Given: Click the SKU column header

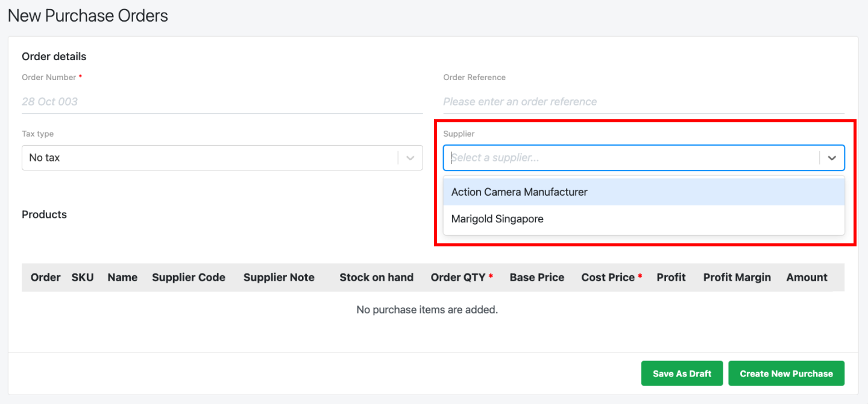Looking at the screenshot, I should [x=83, y=278].
